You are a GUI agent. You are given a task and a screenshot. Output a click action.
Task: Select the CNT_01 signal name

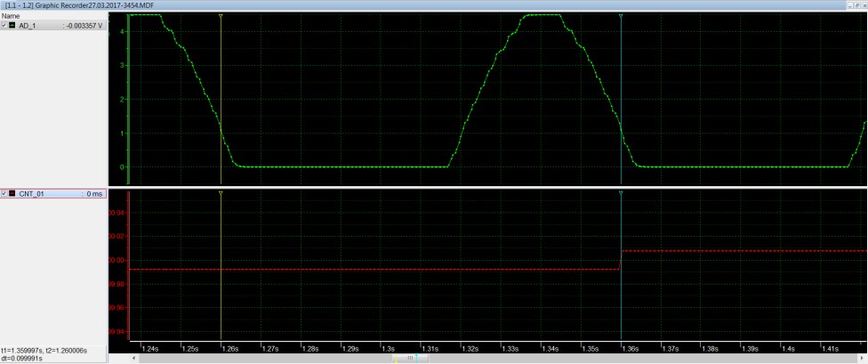[x=31, y=194]
